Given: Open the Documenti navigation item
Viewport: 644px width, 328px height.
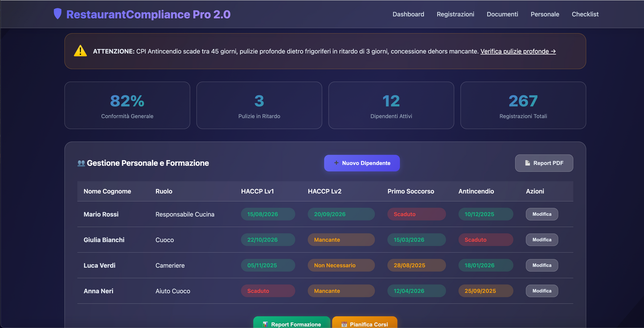Looking at the screenshot, I should coord(502,14).
